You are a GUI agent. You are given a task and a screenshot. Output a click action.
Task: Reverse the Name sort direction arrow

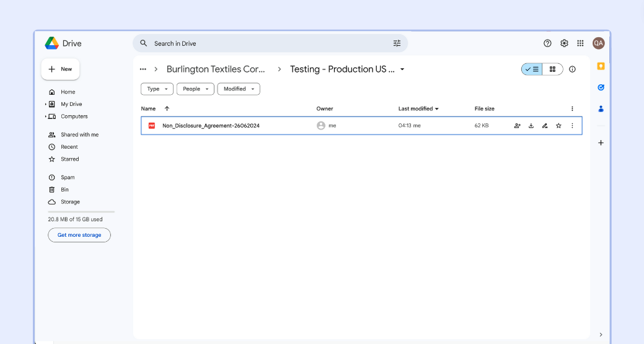(167, 108)
